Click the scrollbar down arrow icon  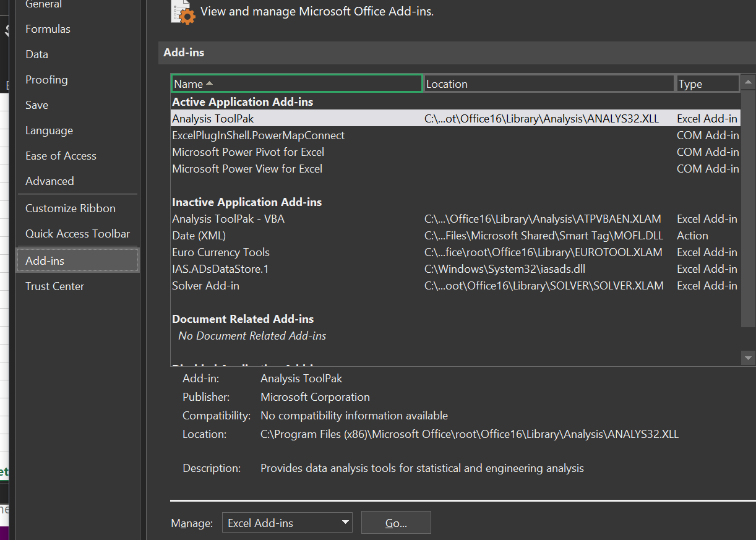748,358
